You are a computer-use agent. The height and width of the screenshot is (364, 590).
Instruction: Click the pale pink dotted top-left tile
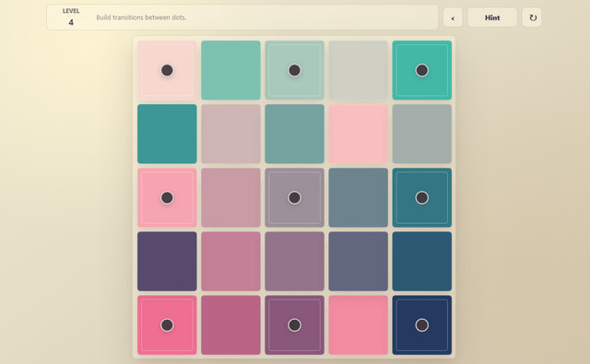point(167,70)
